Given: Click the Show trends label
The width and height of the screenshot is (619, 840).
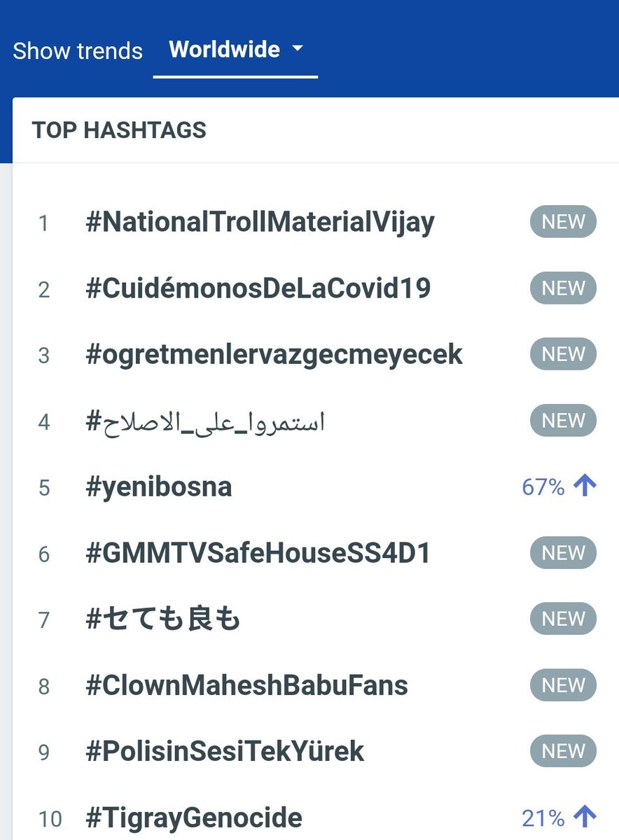Looking at the screenshot, I should [78, 51].
